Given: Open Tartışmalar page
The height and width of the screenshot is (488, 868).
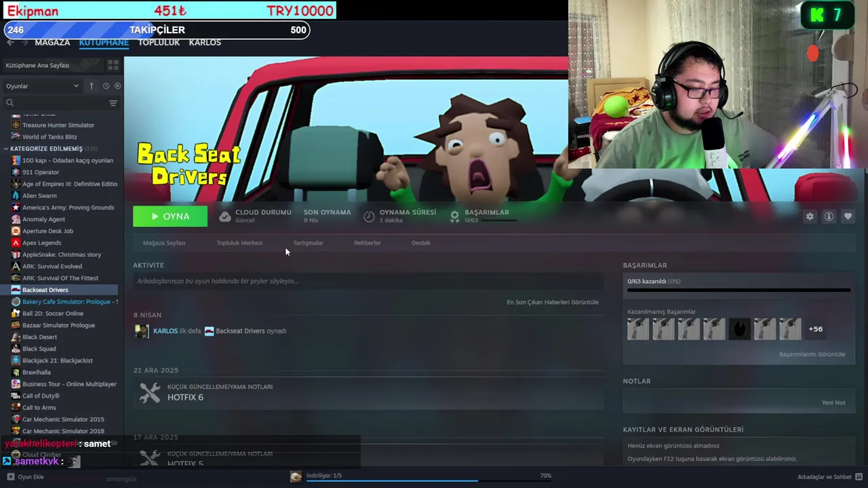Looking at the screenshot, I should pos(308,243).
